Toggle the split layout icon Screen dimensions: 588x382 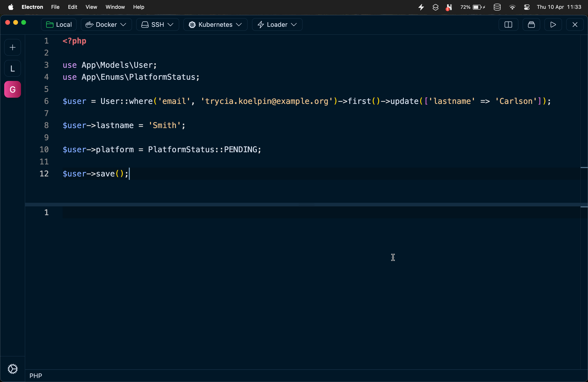pos(508,24)
